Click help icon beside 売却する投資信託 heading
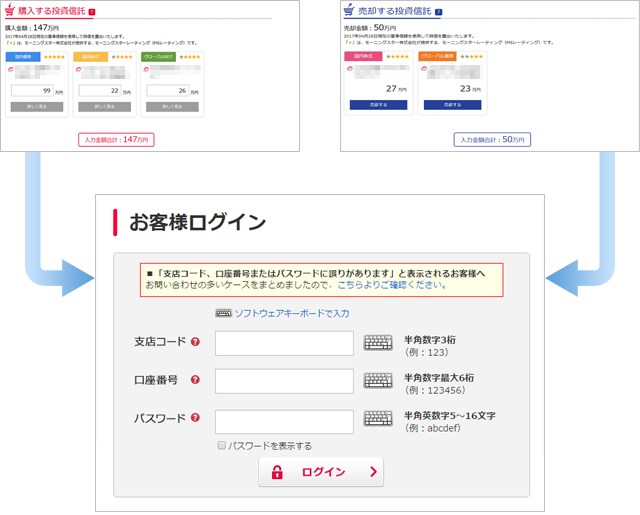This screenshot has width=640, height=515. [x=438, y=12]
